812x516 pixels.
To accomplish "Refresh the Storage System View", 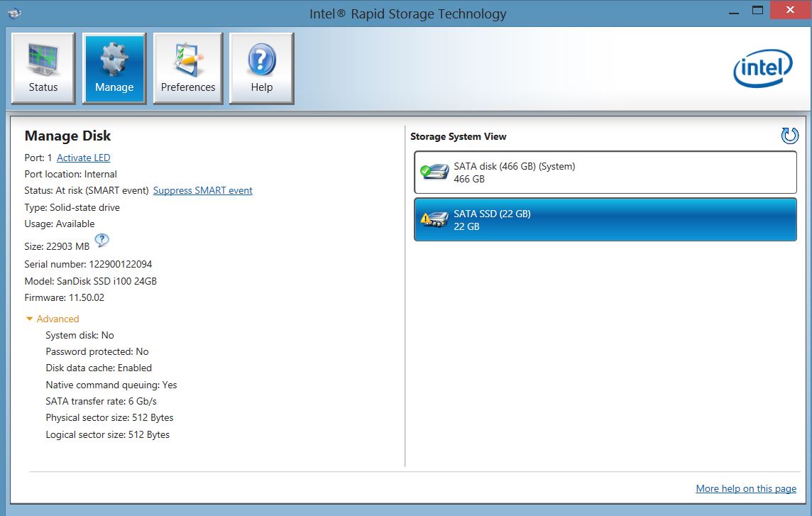I will tap(790, 136).
